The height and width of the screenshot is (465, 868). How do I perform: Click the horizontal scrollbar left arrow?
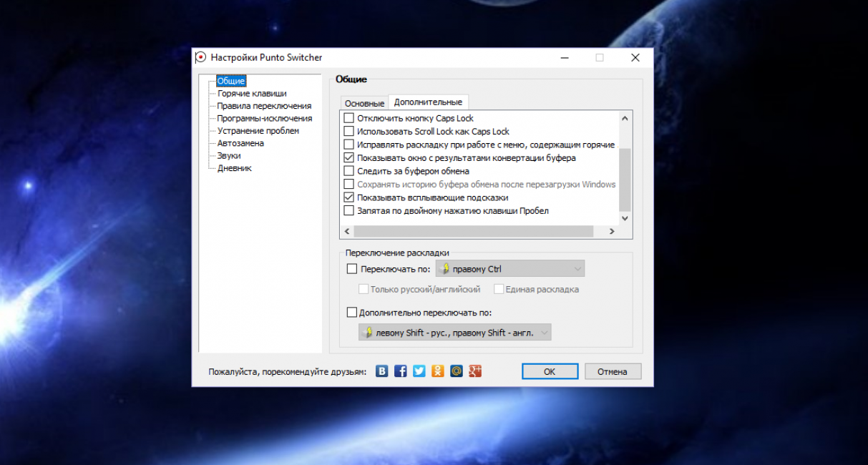point(346,231)
